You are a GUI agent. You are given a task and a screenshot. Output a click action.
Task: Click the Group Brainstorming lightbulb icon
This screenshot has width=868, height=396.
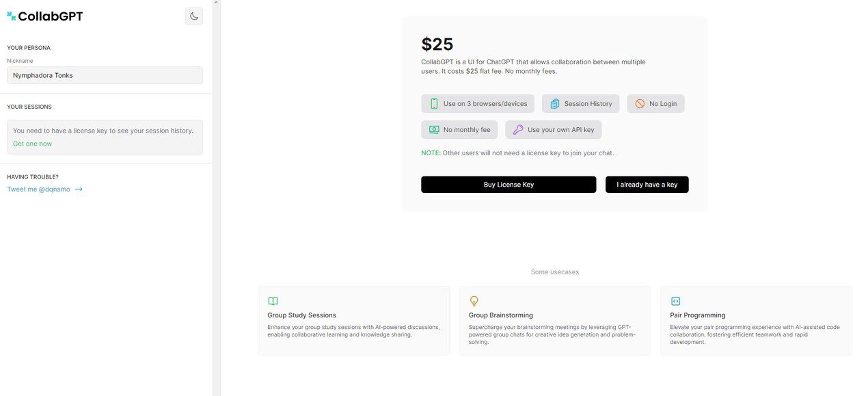coord(474,301)
